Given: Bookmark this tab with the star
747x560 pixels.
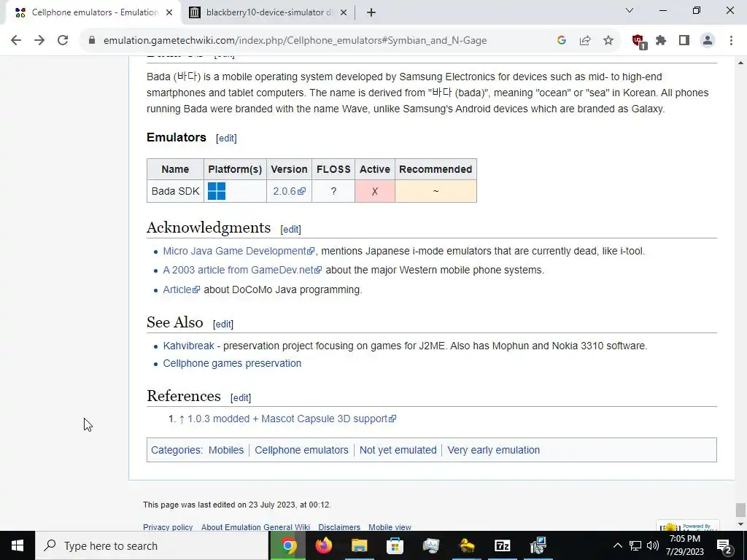Looking at the screenshot, I should pos(608,41).
